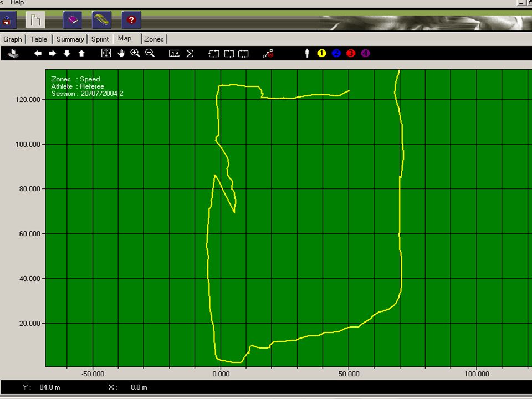This screenshot has height=399, width=532.
Task: Click the 'Zones : Speed' label
Action: tap(75, 79)
